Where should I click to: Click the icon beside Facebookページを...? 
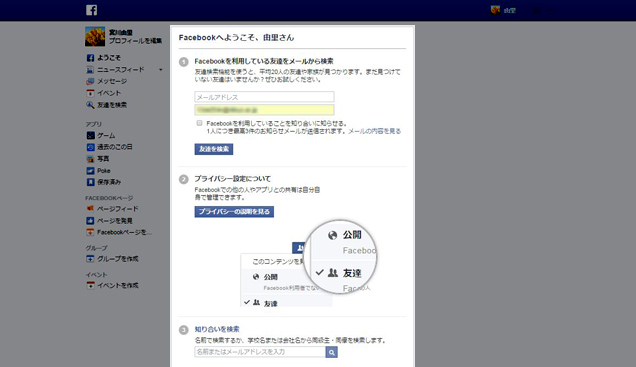pos(90,232)
